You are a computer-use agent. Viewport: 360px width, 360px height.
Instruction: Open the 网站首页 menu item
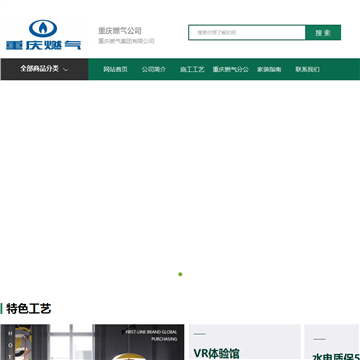pos(115,69)
